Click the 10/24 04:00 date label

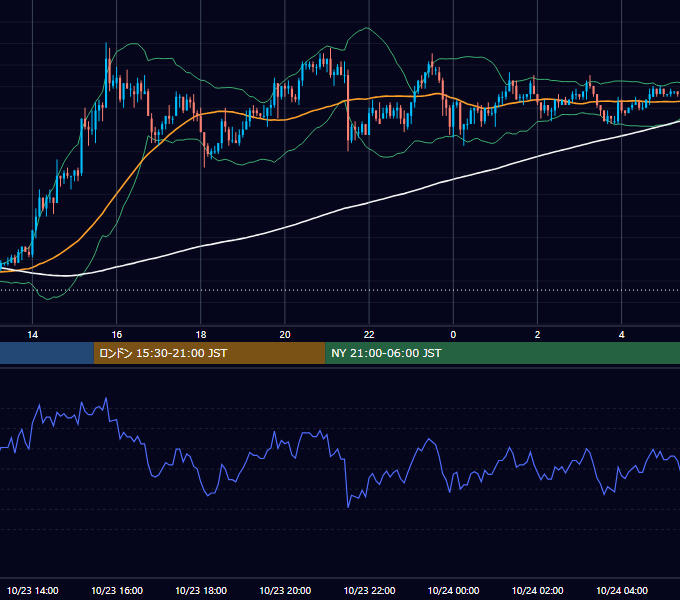click(x=621, y=590)
